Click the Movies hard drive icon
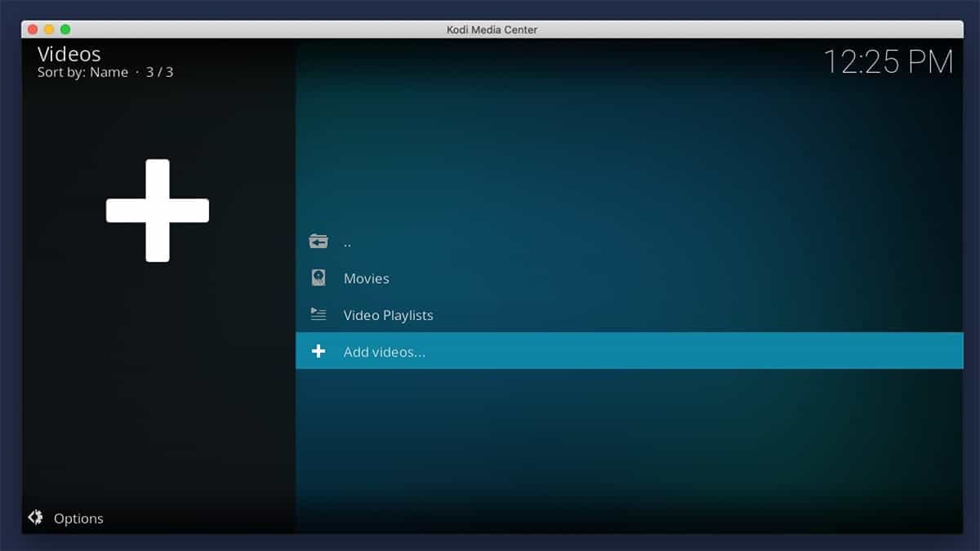 click(x=318, y=278)
